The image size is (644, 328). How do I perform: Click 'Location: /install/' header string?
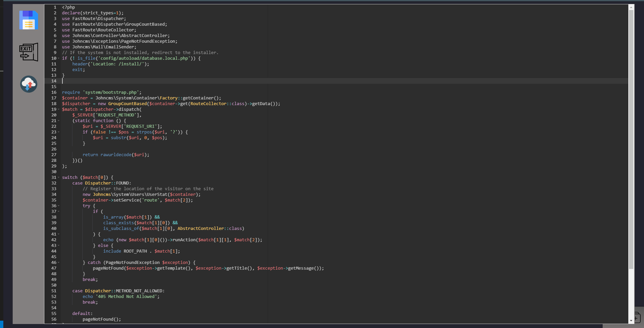point(117,64)
